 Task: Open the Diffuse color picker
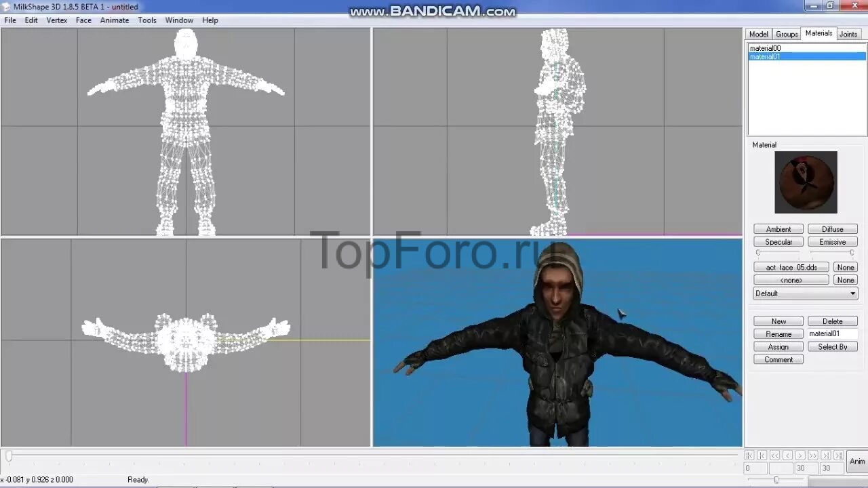pos(832,229)
